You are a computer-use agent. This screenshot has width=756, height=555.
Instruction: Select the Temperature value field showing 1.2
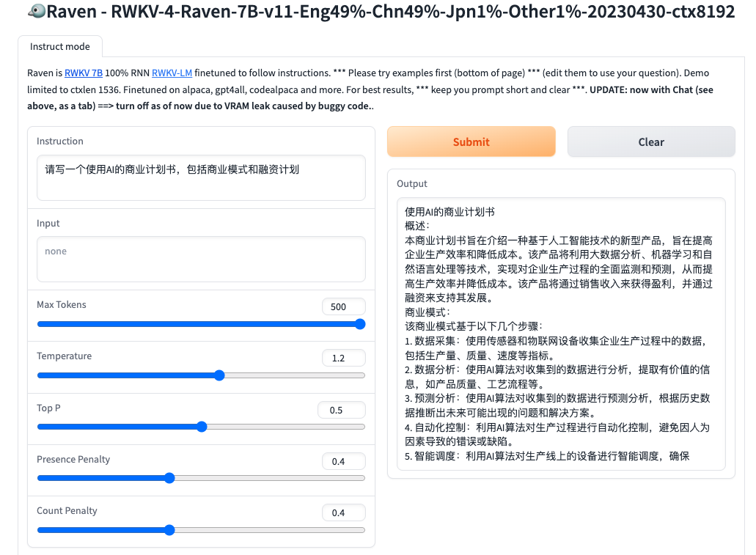pos(343,358)
